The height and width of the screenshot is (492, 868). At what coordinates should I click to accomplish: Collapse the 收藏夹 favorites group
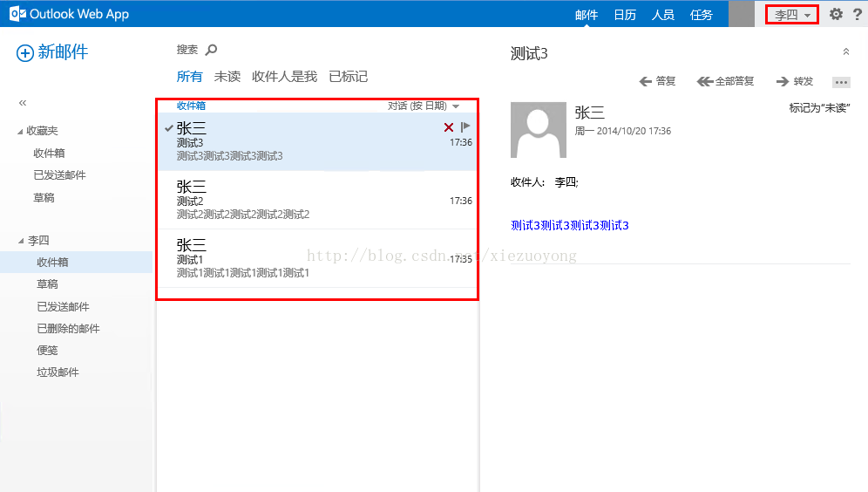click(21, 132)
